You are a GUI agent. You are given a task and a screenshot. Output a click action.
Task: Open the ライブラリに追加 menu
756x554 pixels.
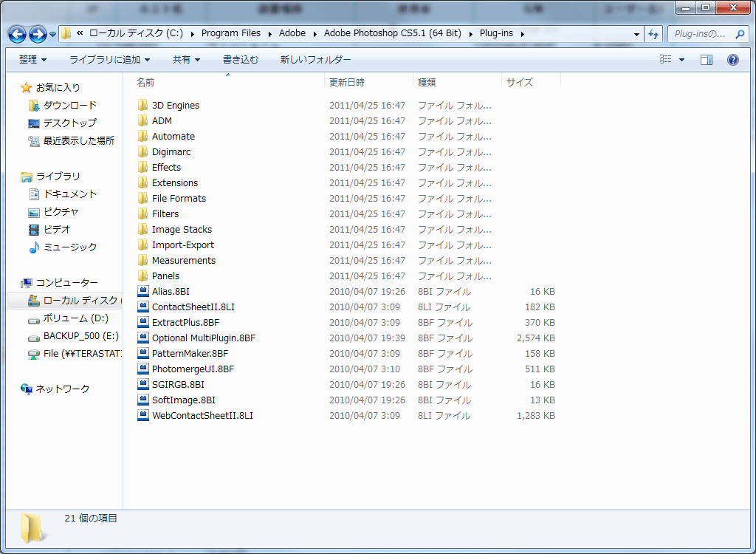point(110,59)
